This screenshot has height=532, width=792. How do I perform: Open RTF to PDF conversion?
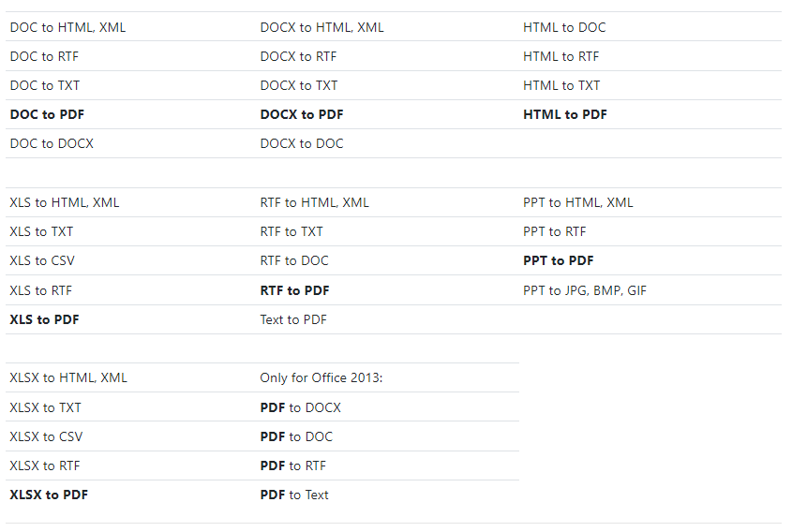(294, 290)
